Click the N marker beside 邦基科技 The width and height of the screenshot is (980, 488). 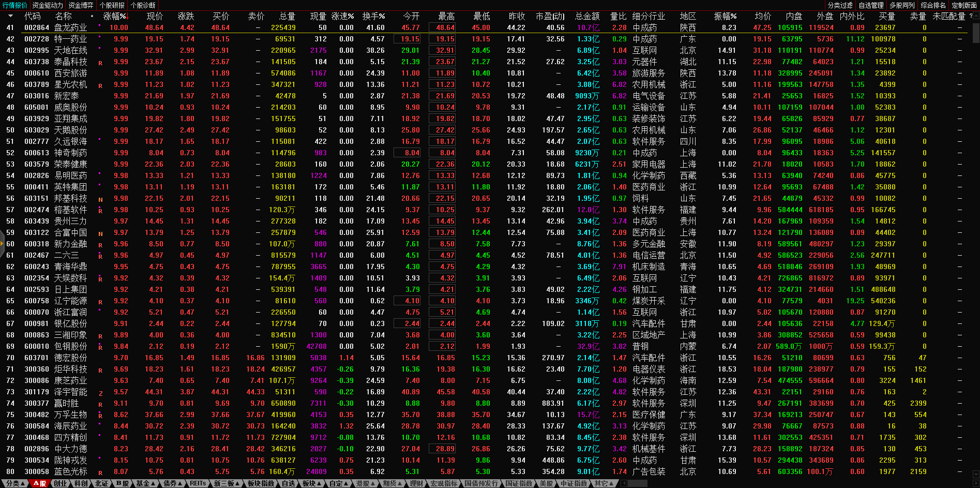click(x=100, y=199)
